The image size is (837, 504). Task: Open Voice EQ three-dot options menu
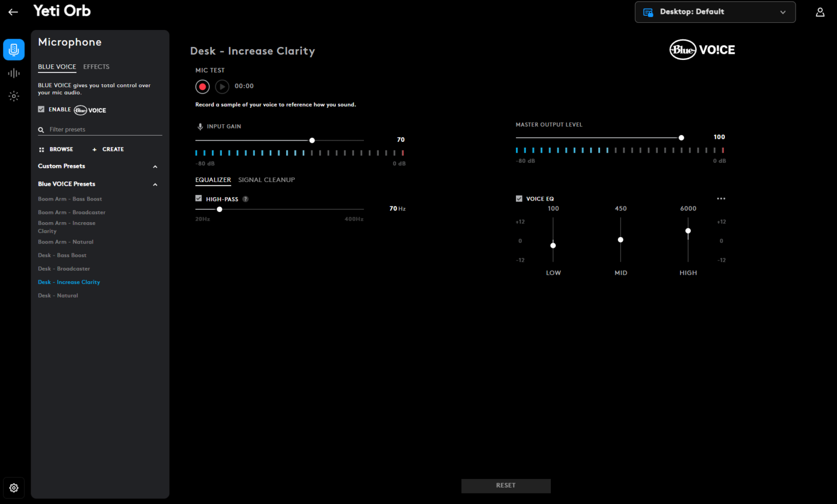tap(721, 199)
